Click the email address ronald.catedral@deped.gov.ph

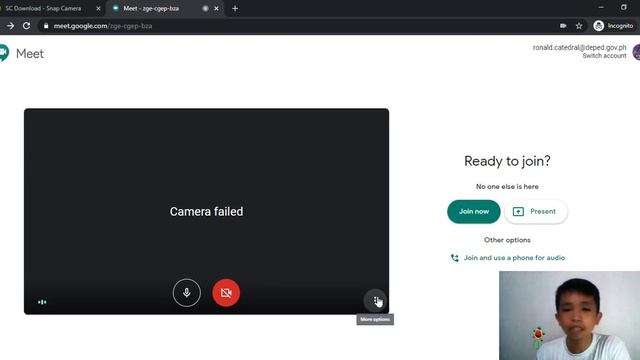pos(579,47)
